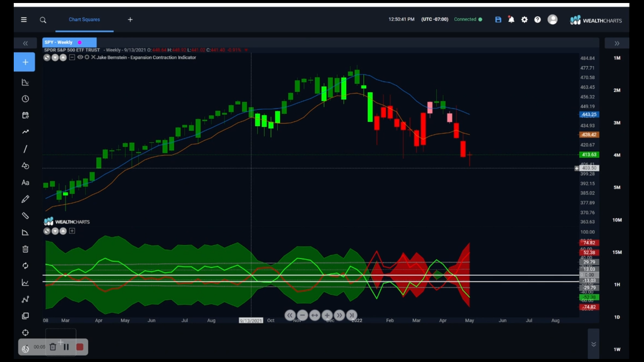Select the straight line drawing tool
This screenshot has height=362, width=644.
click(x=25, y=149)
